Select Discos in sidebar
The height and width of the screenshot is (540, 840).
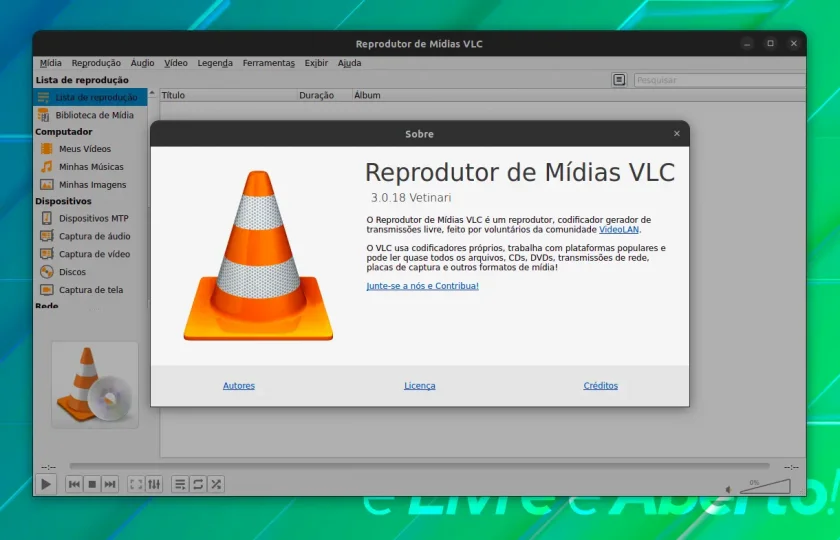click(x=90, y=272)
